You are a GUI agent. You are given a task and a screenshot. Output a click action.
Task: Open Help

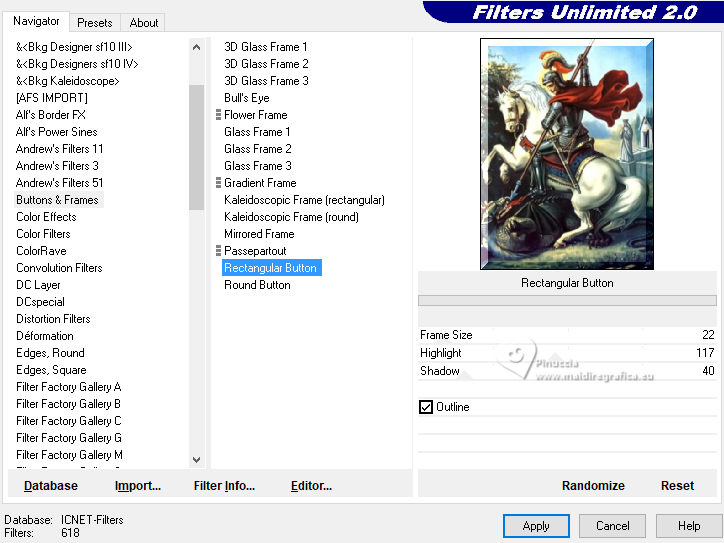(x=689, y=526)
